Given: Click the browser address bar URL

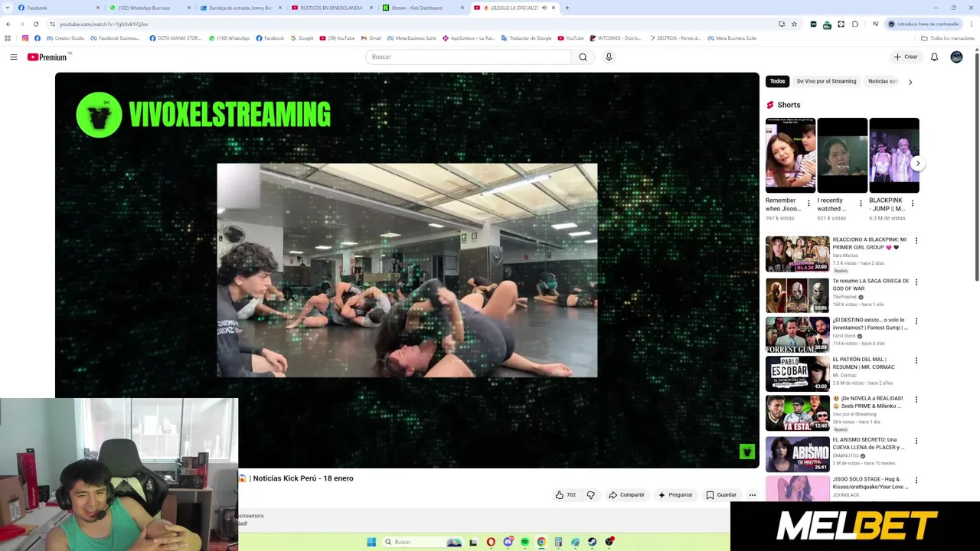Looking at the screenshot, I should tap(104, 24).
